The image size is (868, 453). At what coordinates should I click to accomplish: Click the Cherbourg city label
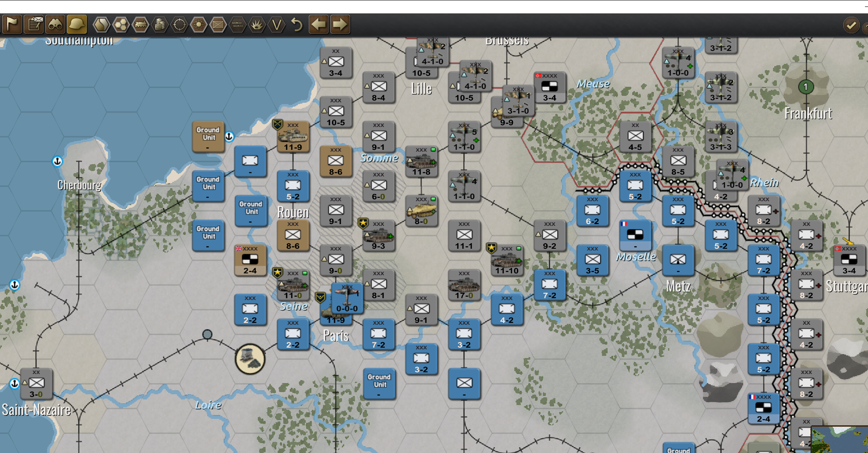79,185
